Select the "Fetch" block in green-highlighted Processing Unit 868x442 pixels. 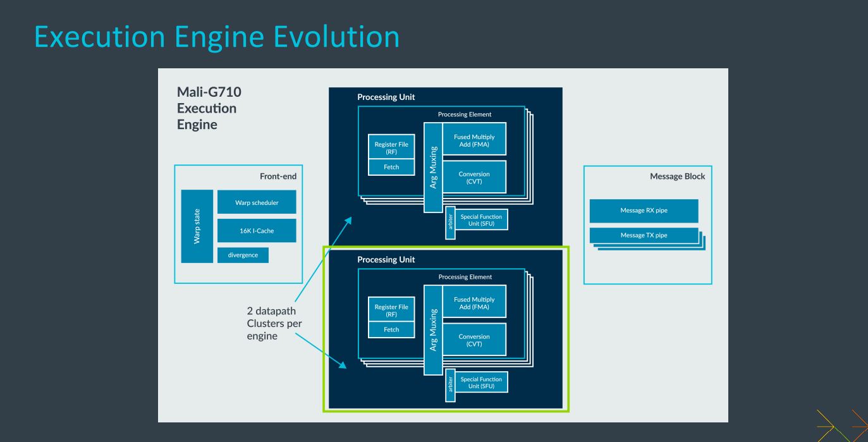(392, 329)
